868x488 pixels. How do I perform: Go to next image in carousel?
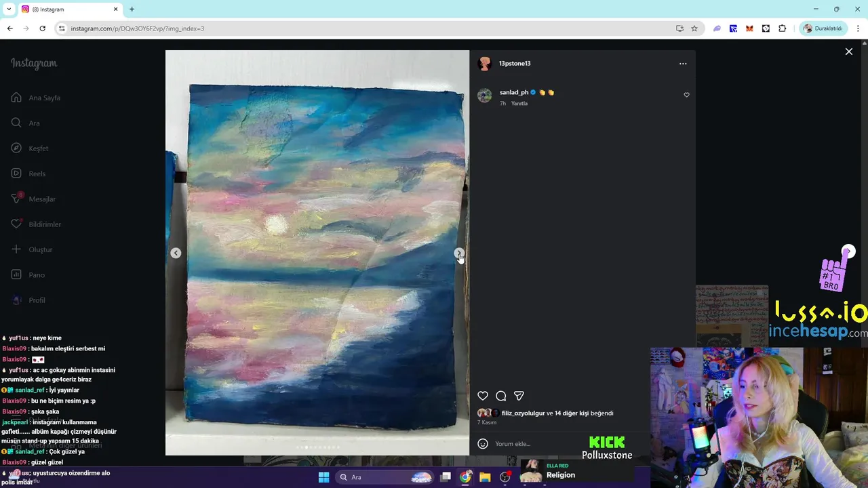pyautogui.click(x=459, y=253)
